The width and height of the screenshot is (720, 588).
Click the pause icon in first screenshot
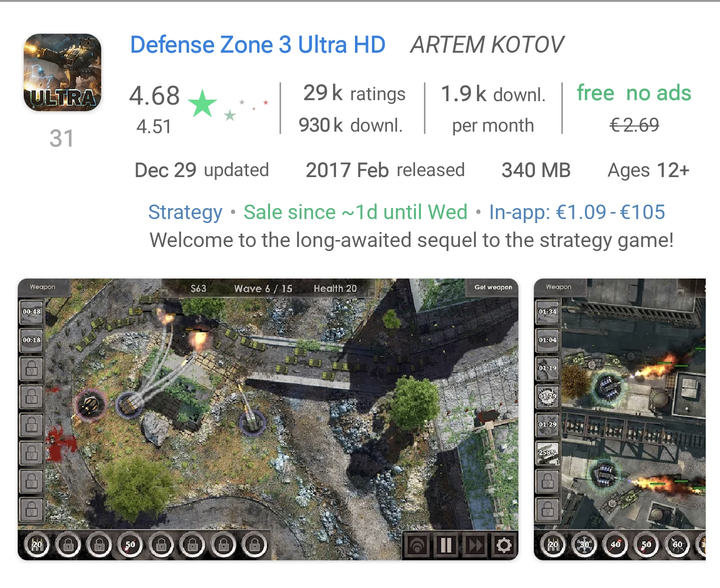tap(446, 545)
